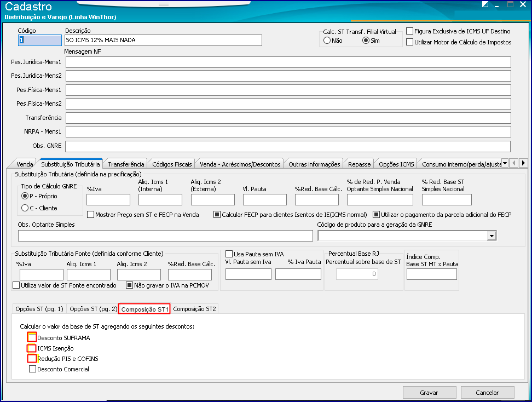Click the Transferência message field
532x402 pixels.
(x=288, y=118)
